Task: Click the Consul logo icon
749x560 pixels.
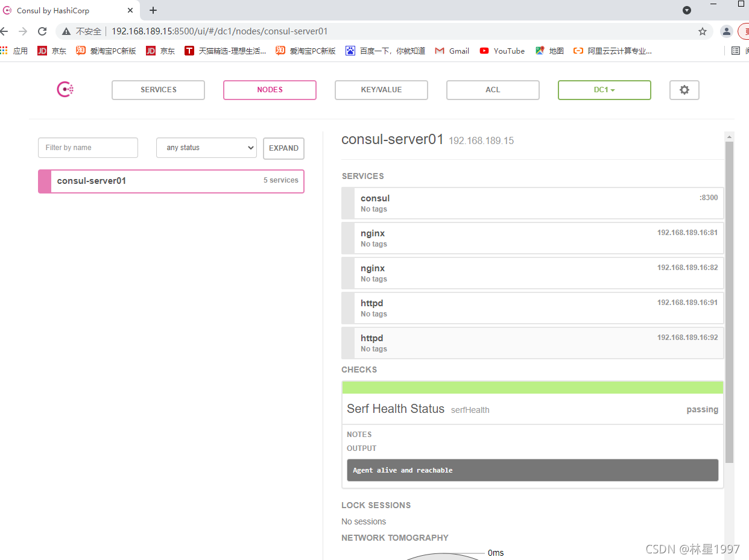Action: pos(65,90)
